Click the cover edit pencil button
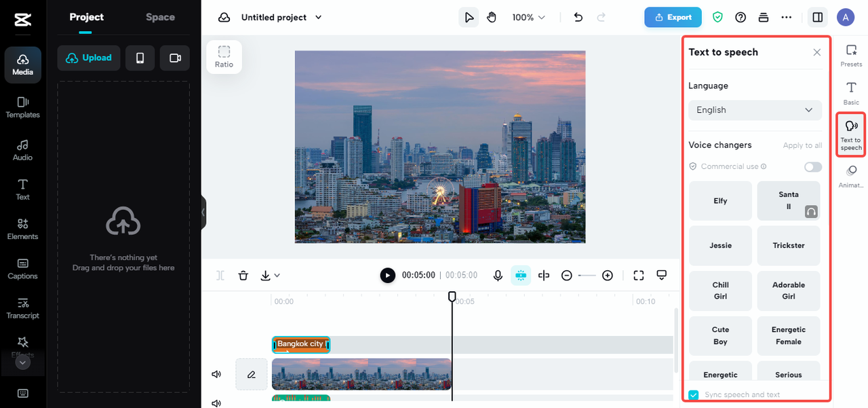The image size is (868, 408). pyautogui.click(x=252, y=374)
